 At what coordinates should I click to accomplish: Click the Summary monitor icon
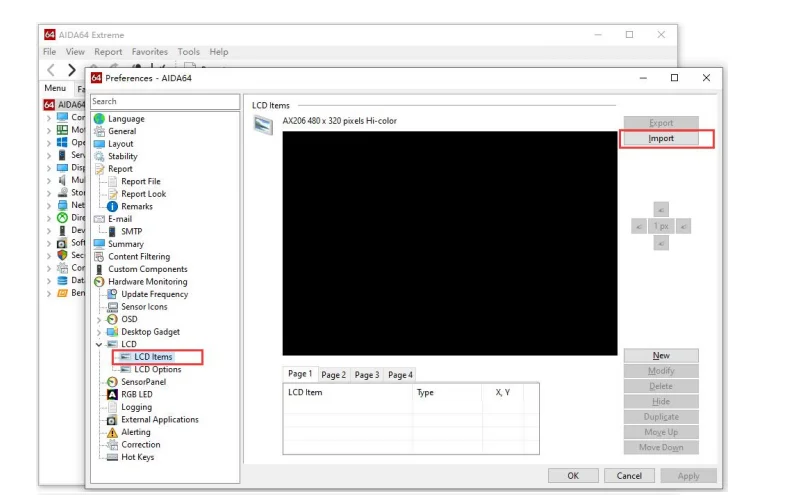99,244
